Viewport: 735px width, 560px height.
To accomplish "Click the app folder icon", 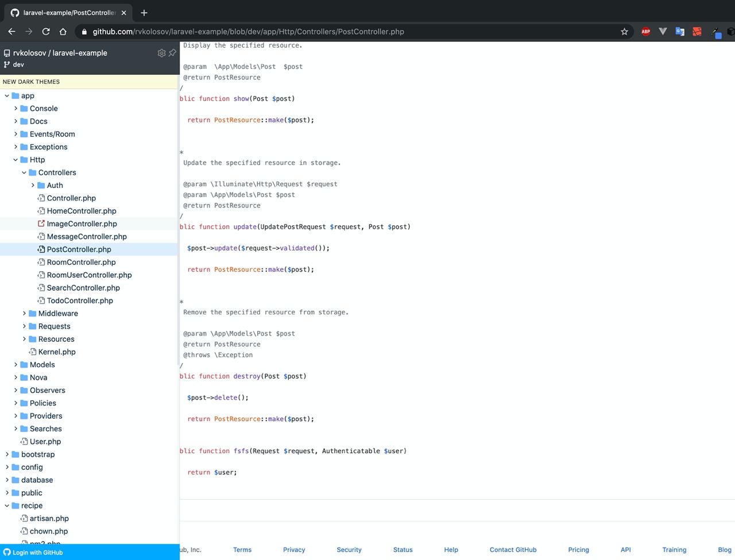I will [x=16, y=96].
